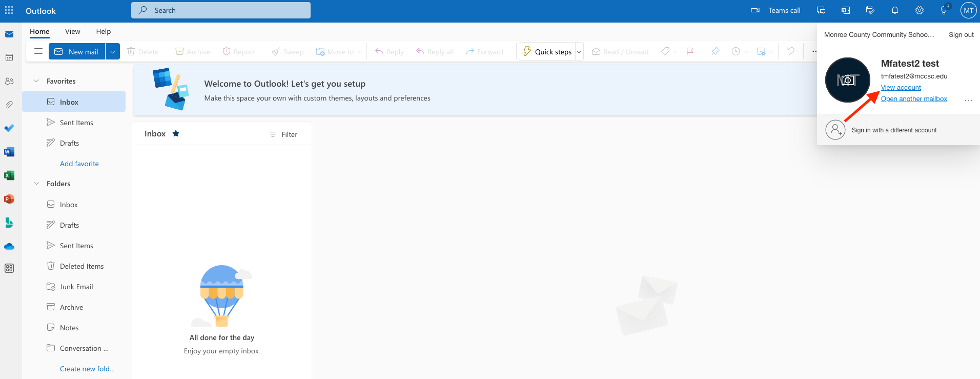Click in the Search box
The width and height of the screenshot is (980, 379).
point(221,10)
